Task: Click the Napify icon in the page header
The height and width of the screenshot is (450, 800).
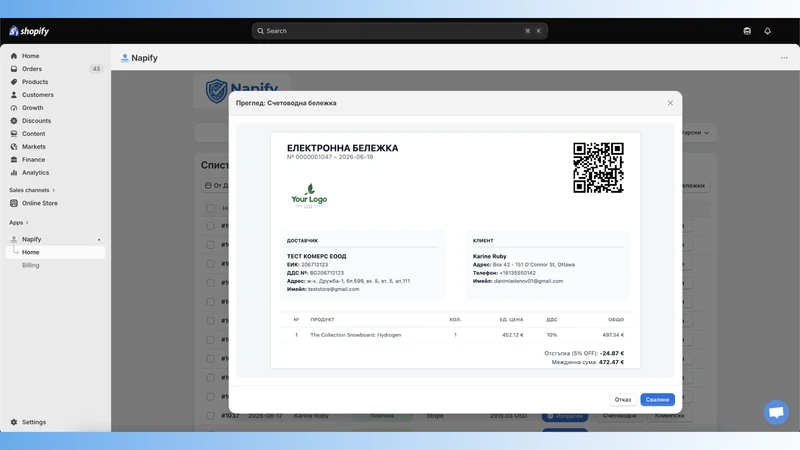Action: click(x=124, y=58)
